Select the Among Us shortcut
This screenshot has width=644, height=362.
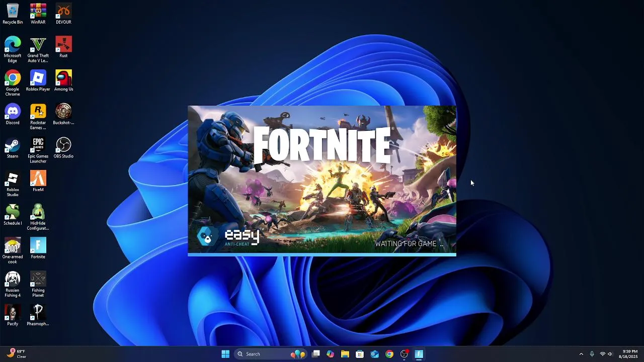[x=63, y=81]
